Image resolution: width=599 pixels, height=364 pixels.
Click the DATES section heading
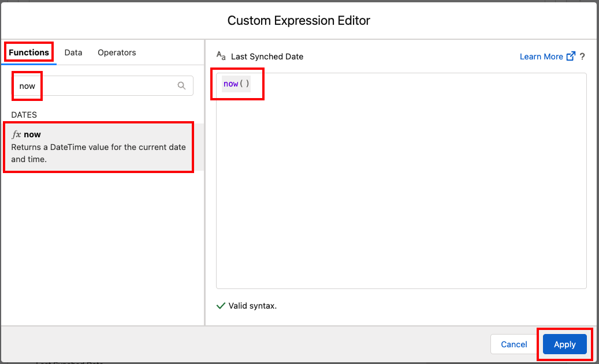tap(24, 114)
